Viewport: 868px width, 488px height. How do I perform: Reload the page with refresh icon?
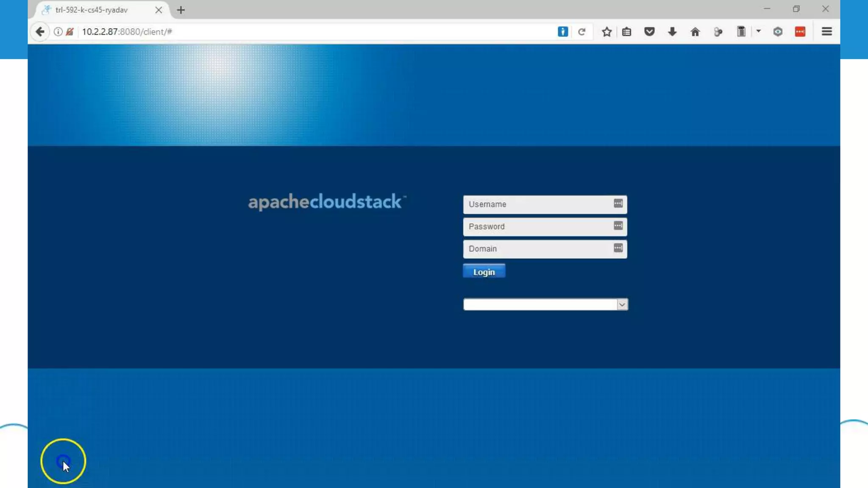(x=581, y=32)
